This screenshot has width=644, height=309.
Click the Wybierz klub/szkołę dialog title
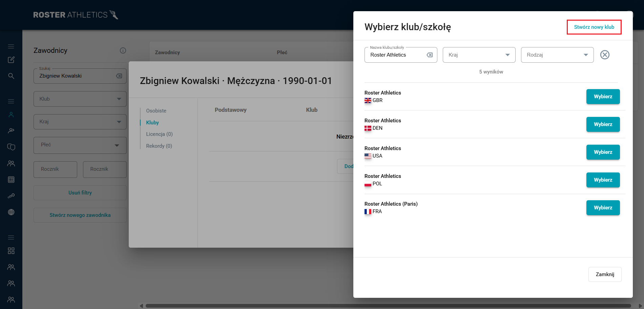click(408, 27)
